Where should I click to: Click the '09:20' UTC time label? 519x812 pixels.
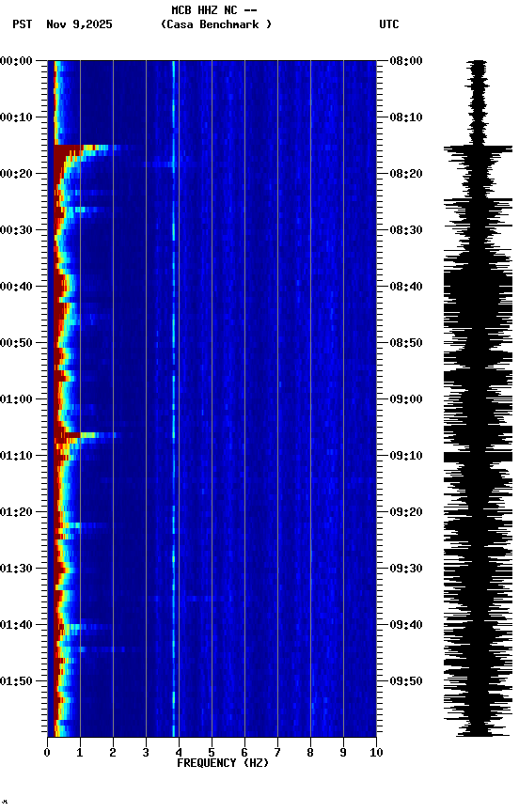tap(406, 512)
